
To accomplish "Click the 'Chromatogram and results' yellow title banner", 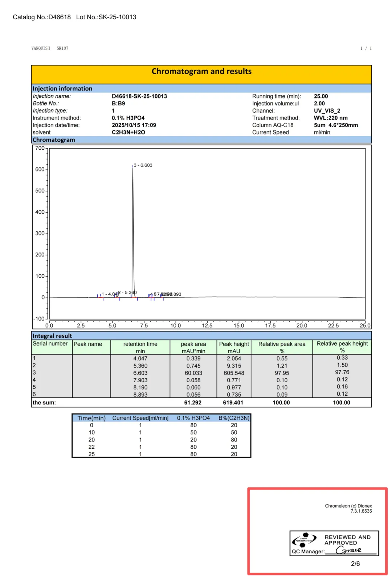I will coord(201,72).
